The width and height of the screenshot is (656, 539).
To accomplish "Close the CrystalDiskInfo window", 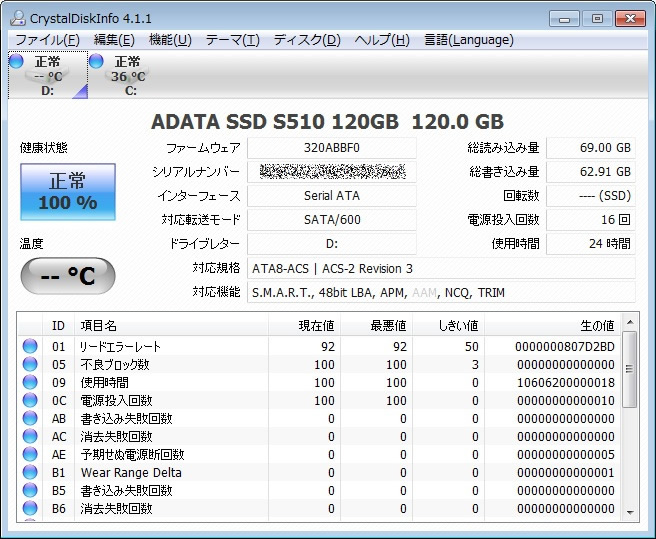I will [x=630, y=19].
